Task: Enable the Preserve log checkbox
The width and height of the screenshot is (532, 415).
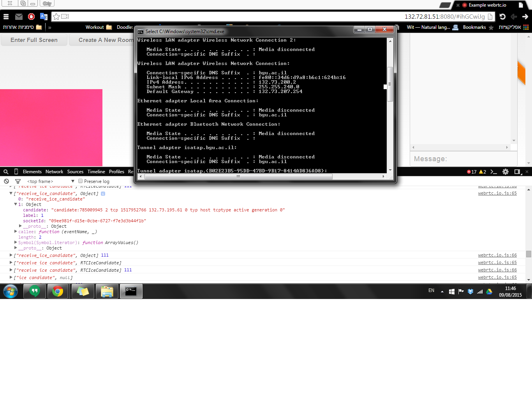Action: [80, 181]
